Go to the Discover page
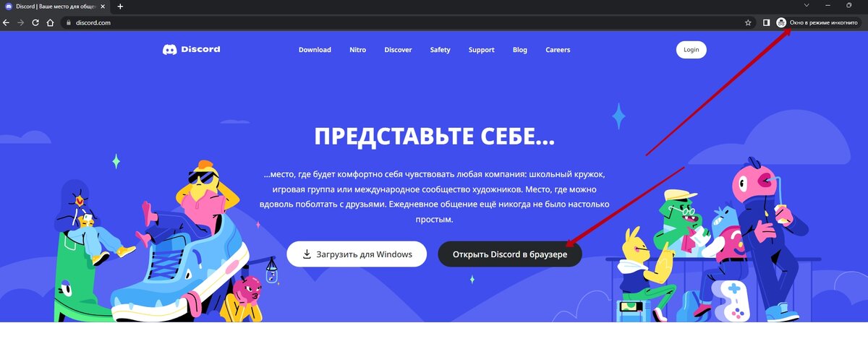Screen dimensions: 868x349 point(398,50)
